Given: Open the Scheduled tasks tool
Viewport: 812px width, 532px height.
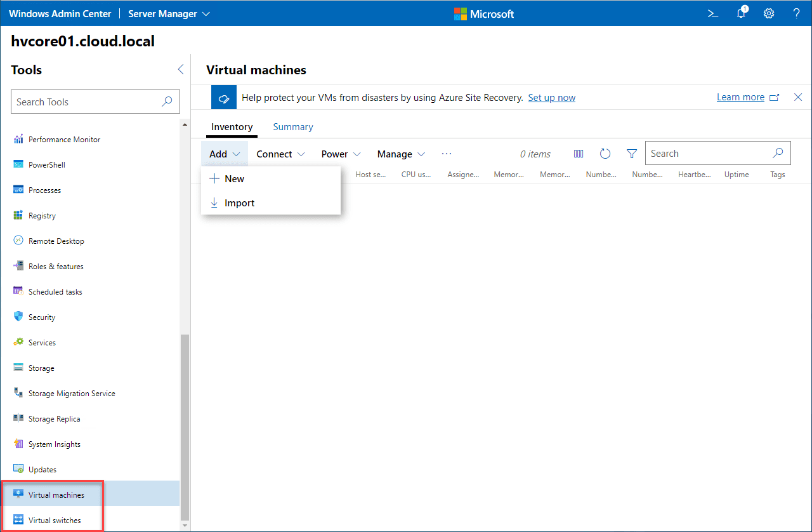Looking at the screenshot, I should (90, 292).
